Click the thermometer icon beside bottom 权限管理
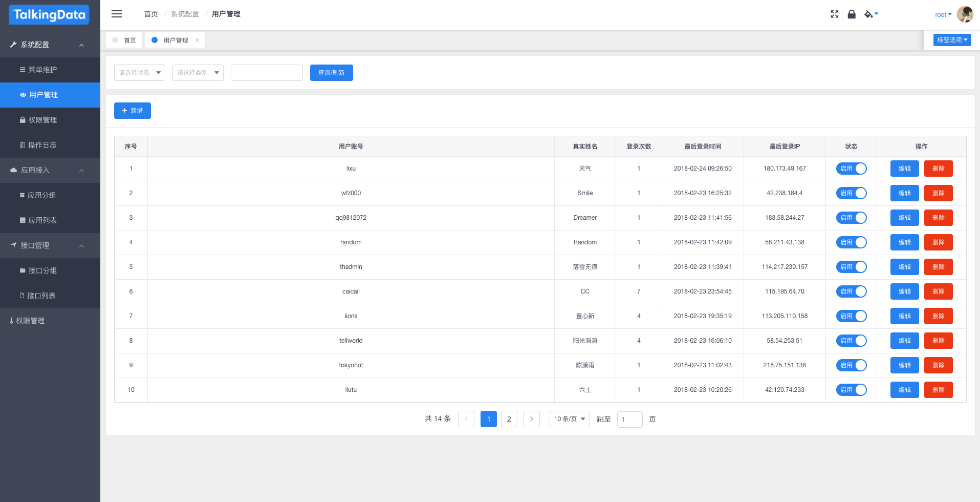Screen dimensions: 980x502 12,321
